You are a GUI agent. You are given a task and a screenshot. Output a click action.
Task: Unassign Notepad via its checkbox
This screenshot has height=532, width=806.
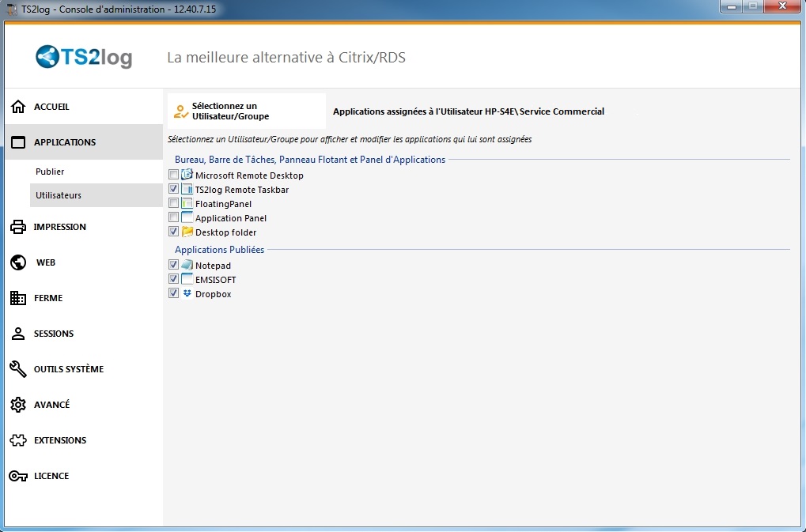tap(174, 265)
